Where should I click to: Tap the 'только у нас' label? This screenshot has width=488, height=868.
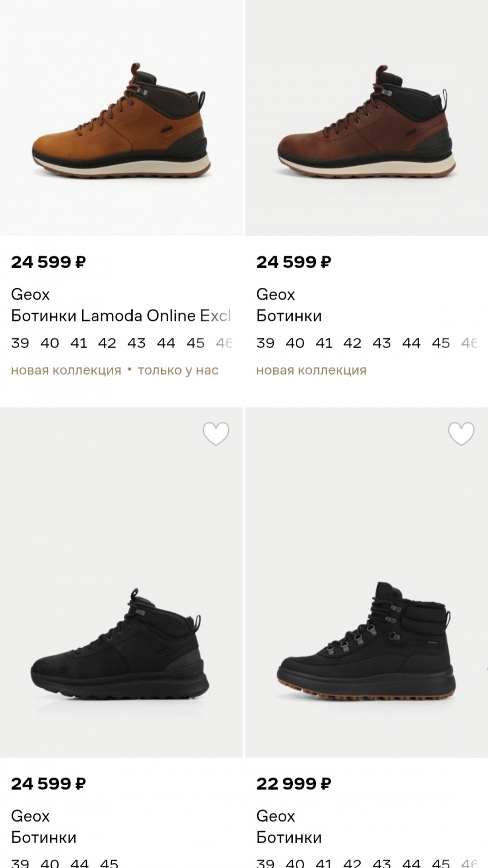[178, 370]
